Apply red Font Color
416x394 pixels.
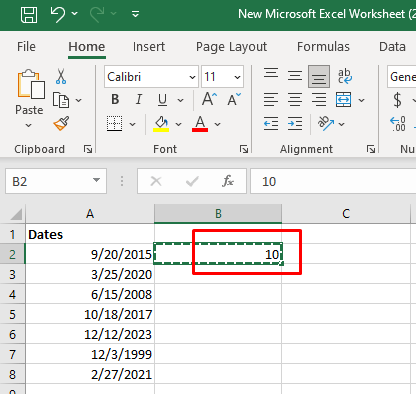pyautogui.click(x=200, y=124)
